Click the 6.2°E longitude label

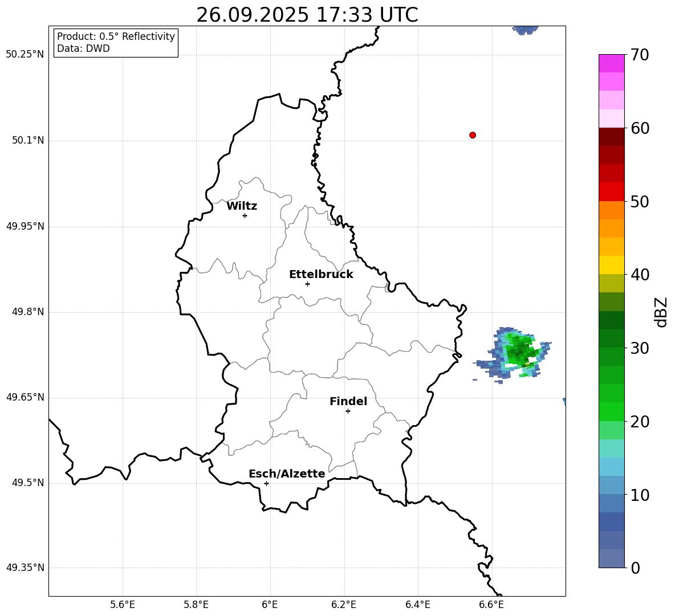coord(344,605)
